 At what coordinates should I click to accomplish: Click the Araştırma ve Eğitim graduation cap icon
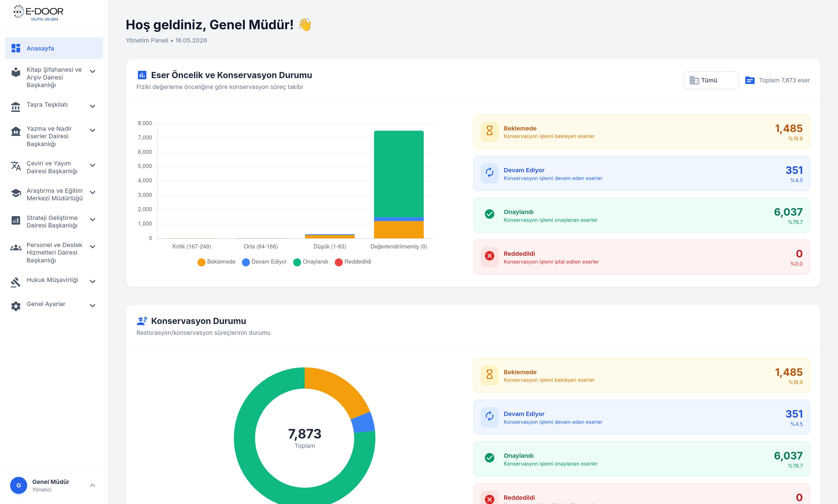tap(16, 193)
